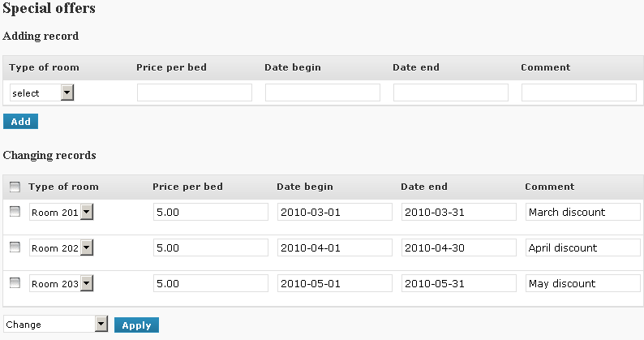This screenshot has width=644, height=340.
Task: Focus the empty Price per bed field
Action: pyautogui.click(x=195, y=93)
